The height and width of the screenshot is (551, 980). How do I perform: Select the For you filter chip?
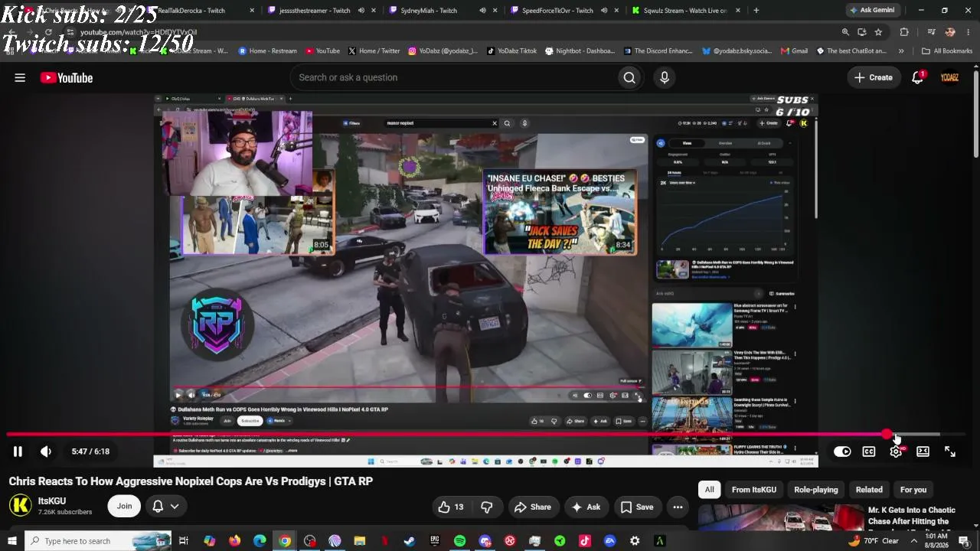click(913, 490)
